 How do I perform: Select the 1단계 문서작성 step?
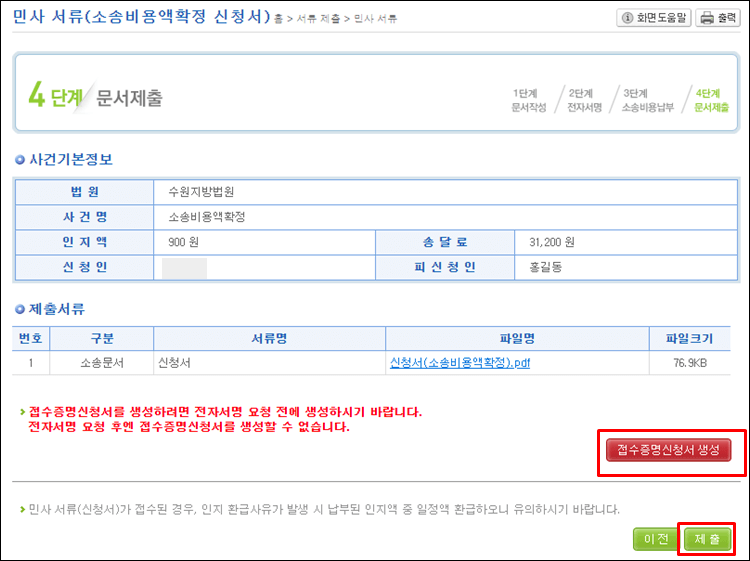pyautogui.click(x=528, y=100)
